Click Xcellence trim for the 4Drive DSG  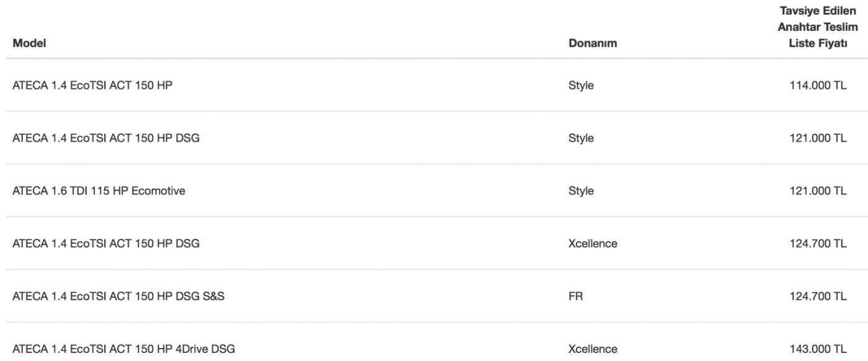point(593,349)
